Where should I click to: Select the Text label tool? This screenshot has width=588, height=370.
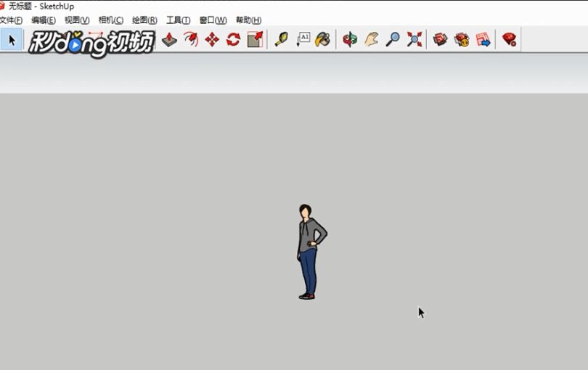303,39
